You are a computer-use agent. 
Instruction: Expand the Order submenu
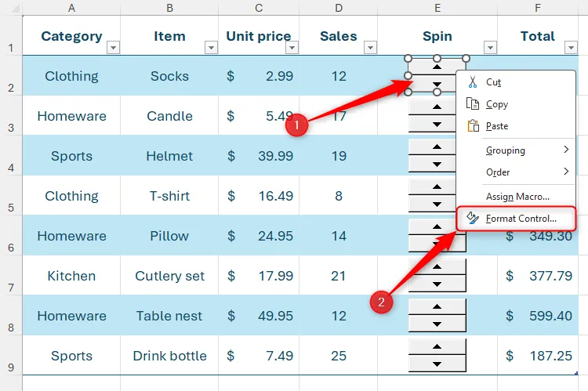516,172
